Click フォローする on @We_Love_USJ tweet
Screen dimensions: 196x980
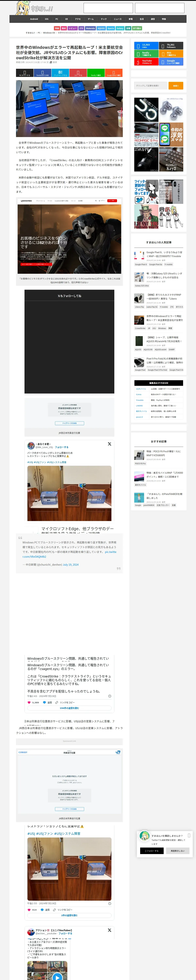(x=62, y=447)
